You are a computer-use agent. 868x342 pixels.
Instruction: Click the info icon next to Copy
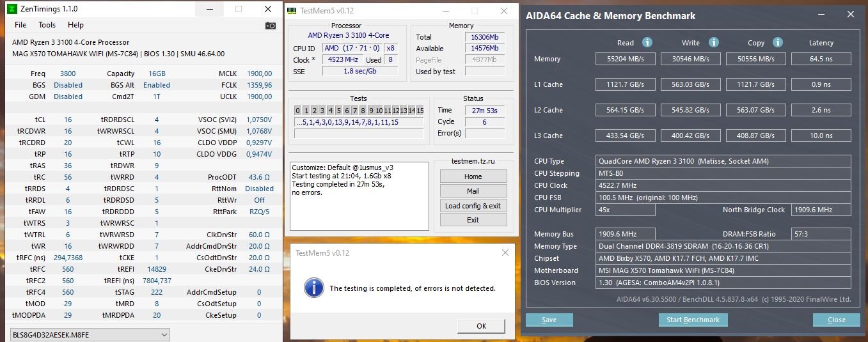click(x=778, y=42)
